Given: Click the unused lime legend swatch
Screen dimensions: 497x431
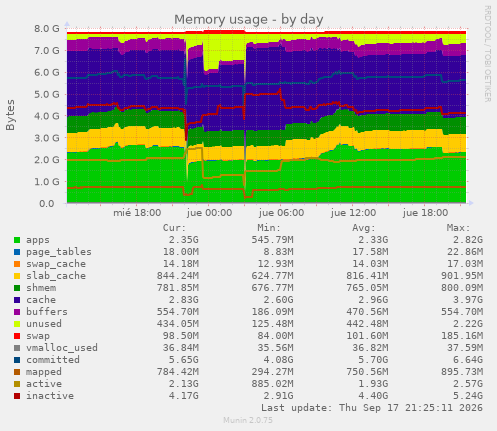Looking at the screenshot, I should coord(17,324).
